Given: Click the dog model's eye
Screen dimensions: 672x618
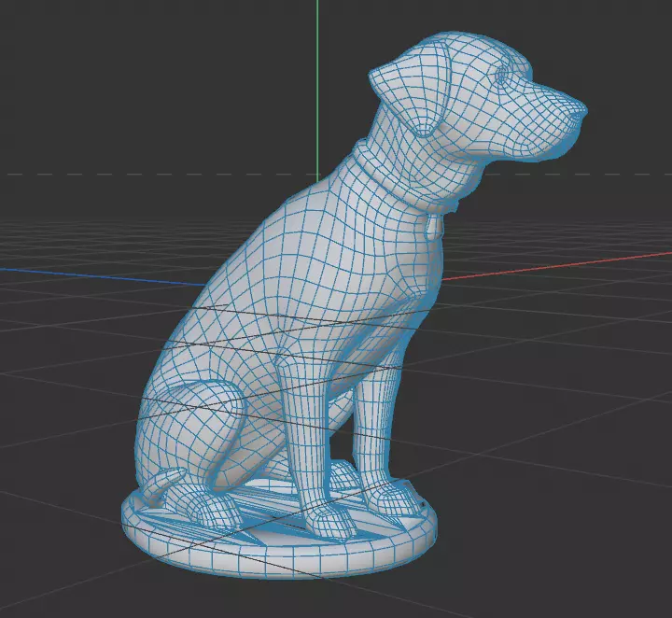Looking at the screenshot, I should [x=502, y=76].
